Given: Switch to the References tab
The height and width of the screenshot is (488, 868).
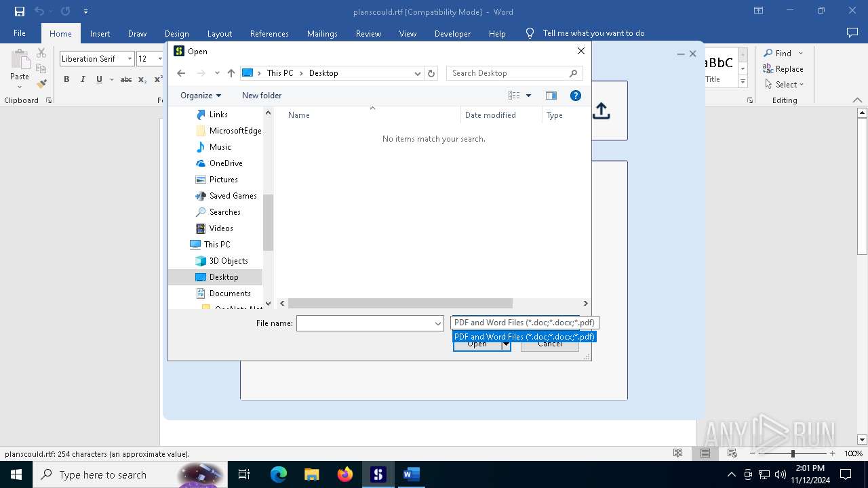Looking at the screenshot, I should click(269, 33).
